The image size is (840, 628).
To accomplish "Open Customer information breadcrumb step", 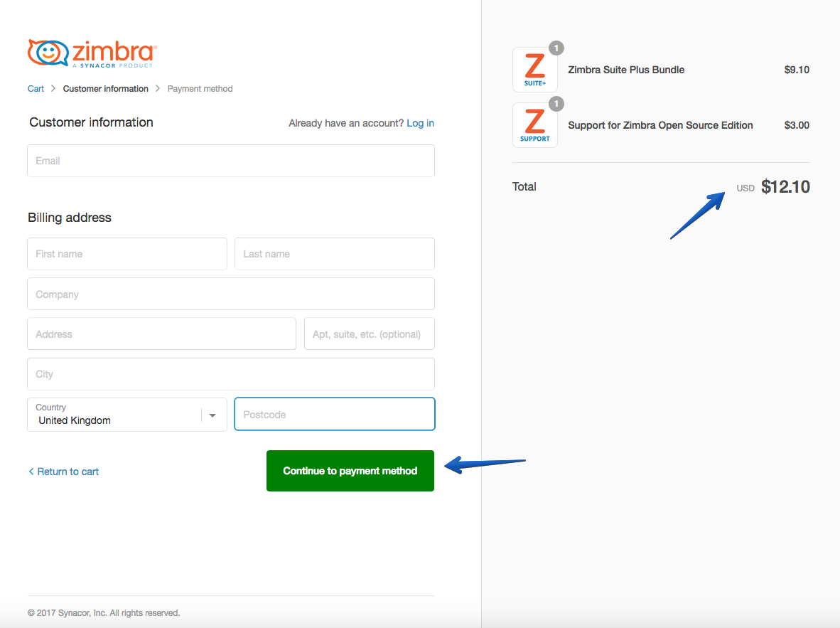I will coord(106,89).
